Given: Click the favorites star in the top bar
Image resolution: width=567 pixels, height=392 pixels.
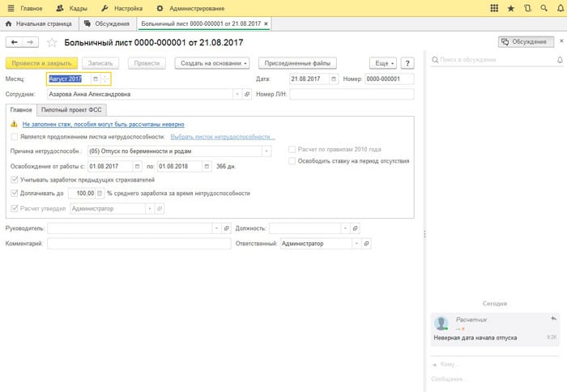Looking at the screenshot, I should [x=510, y=7].
